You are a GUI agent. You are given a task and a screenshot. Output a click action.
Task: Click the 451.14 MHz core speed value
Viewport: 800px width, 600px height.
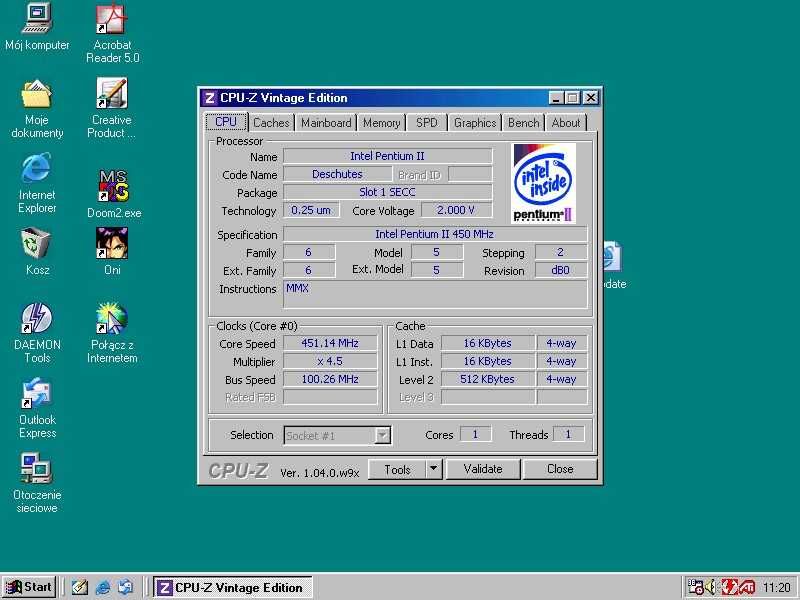click(x=330, y=343)
